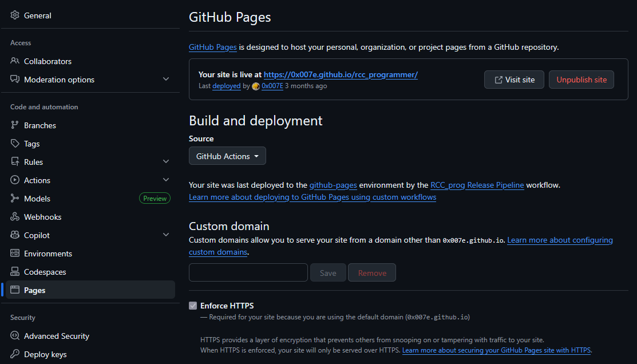Click the Copilot icon in the sidebar
The width and height of the screenshot is (637, 364).
[15, 235]
